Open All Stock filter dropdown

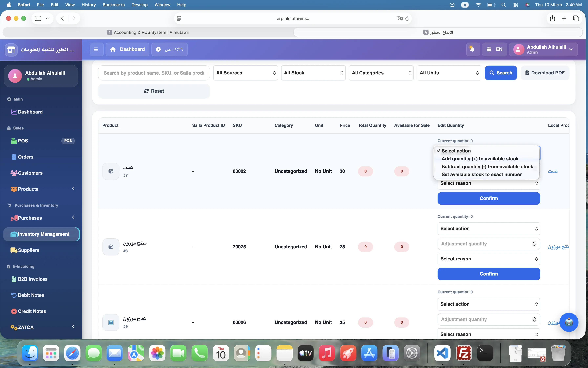pos(313,73)
